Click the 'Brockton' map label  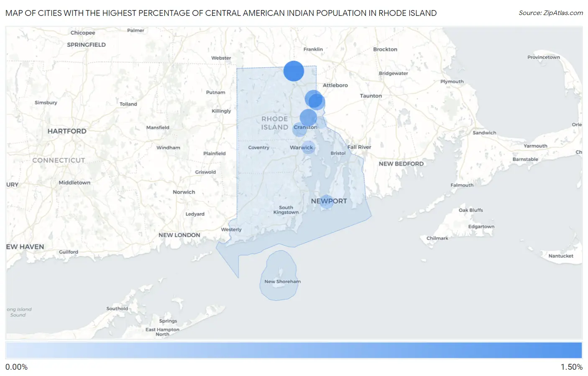point(385,49)
